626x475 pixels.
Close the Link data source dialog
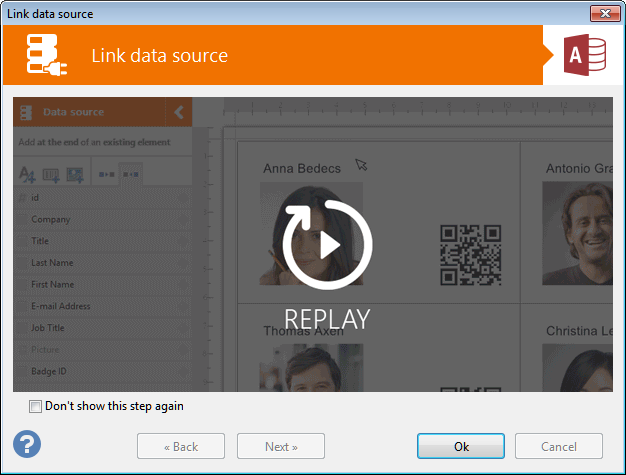tap(602, 13)
